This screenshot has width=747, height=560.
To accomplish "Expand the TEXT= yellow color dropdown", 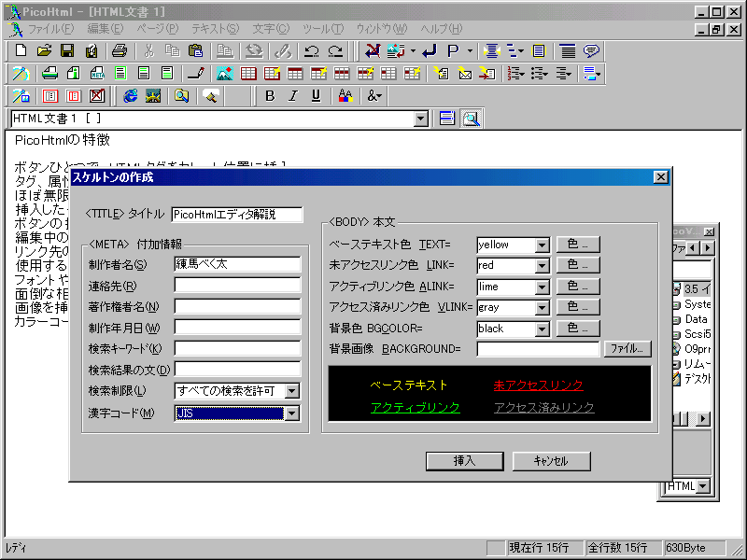I will pyautogui.click(x=542, y=245).
